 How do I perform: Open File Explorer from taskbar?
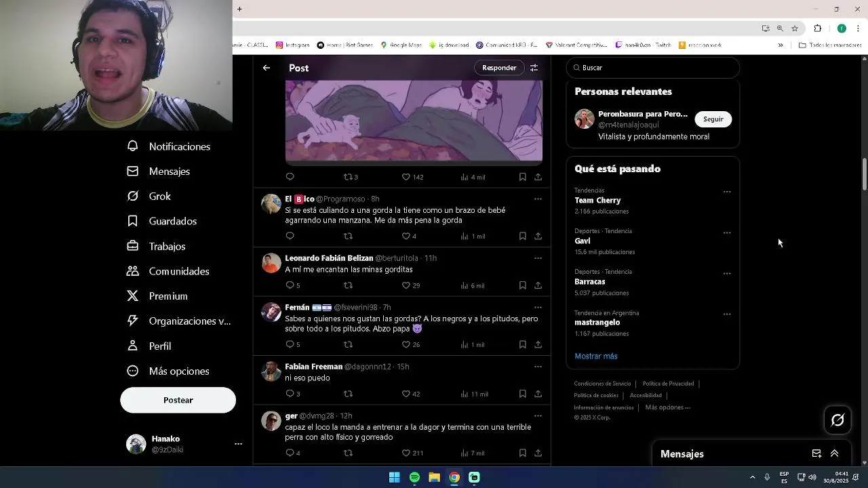click(434, 477)
